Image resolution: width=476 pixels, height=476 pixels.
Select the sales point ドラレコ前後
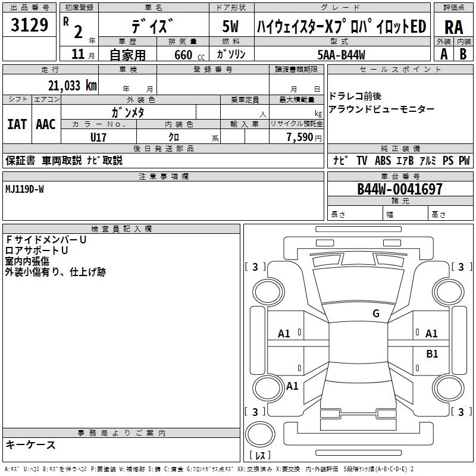click(x=355, y=96)
